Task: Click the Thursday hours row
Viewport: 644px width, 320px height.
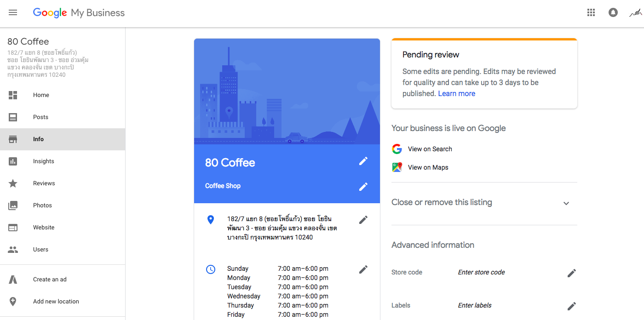Action: point(278,305)
